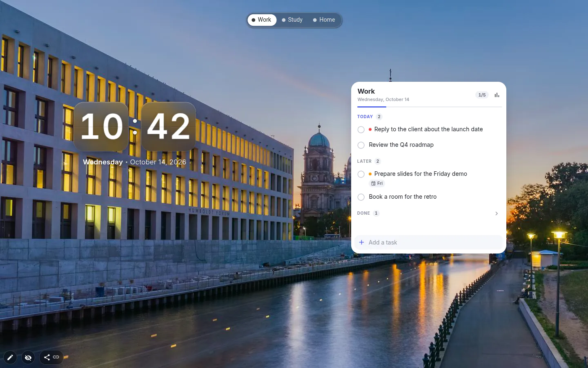Open the pencil edit icon
Viewport: 588px width, 368px height.
point(10,357)
